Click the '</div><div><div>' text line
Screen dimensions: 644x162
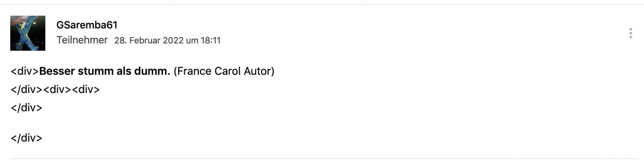[x=55, y=89]
